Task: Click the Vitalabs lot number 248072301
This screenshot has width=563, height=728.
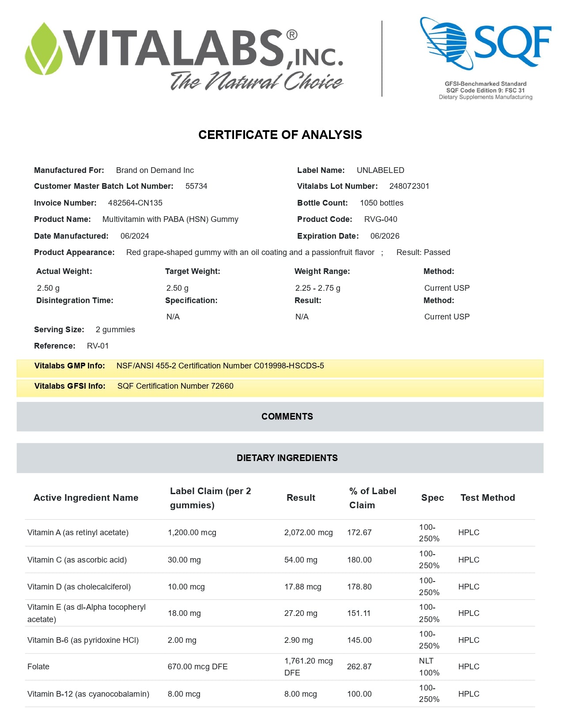Action: [409, 186]
